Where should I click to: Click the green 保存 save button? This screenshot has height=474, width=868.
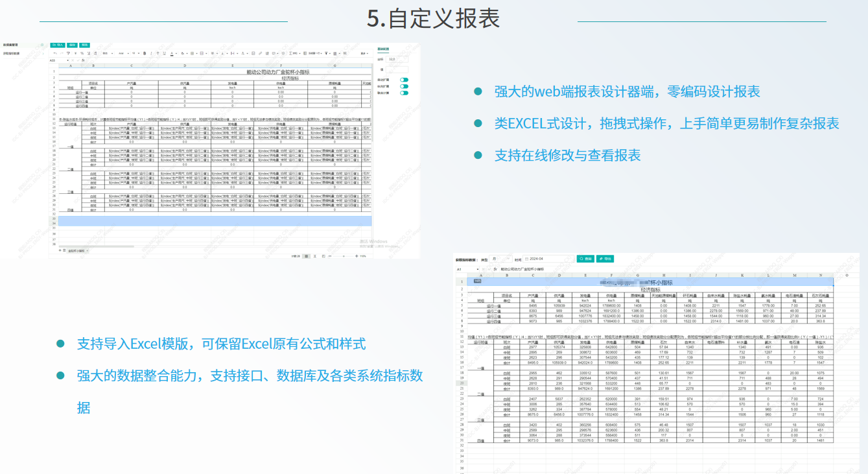tap(72, 45)
